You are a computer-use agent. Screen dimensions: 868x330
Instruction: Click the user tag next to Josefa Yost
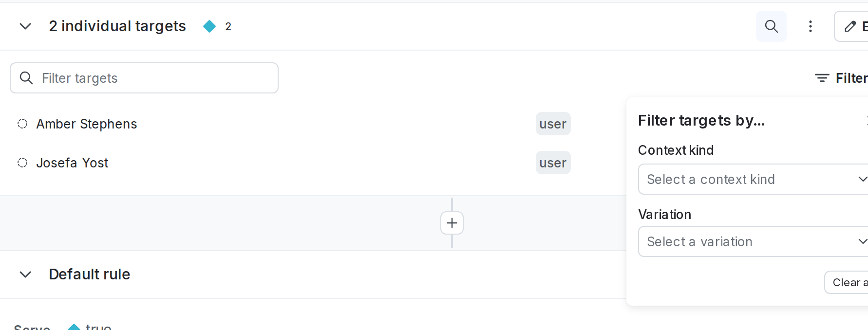(553, 163)
